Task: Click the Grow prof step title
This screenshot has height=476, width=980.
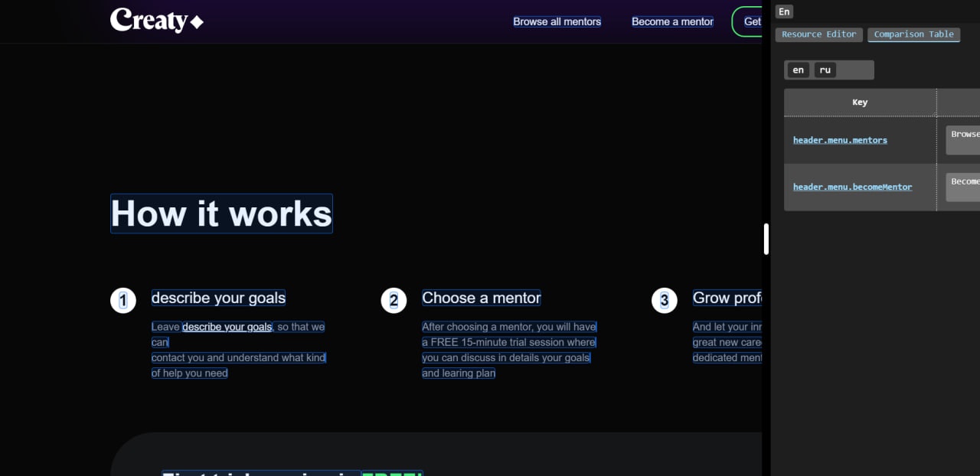Action: click(727, 298)
